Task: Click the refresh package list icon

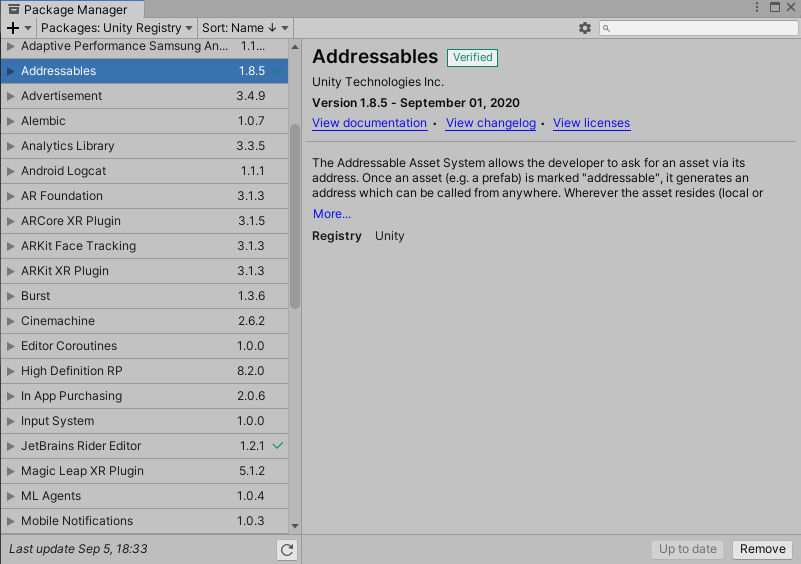Action: pyautogui.click(x=287, y=550)
